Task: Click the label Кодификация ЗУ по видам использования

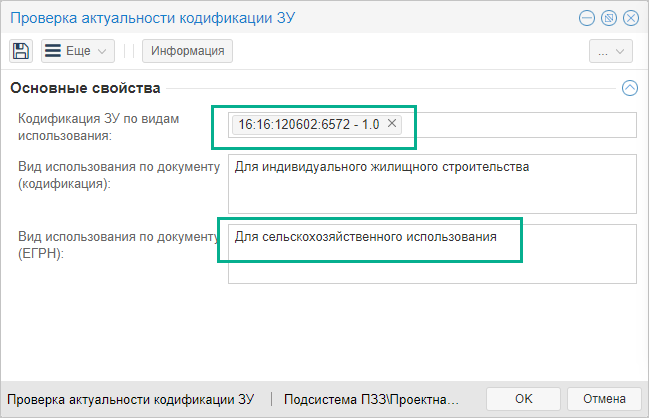Action: pyautogui.click(x=99, y=127)
